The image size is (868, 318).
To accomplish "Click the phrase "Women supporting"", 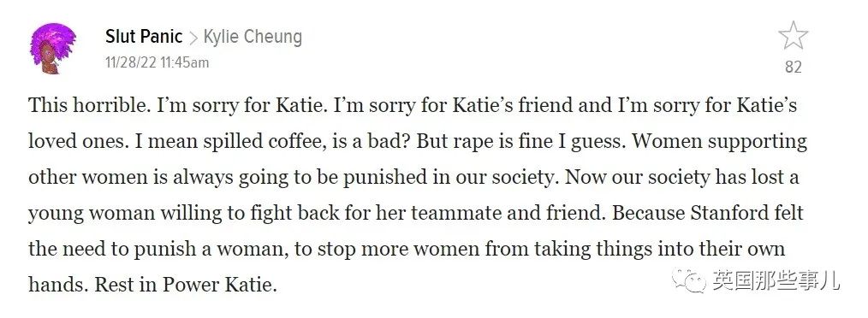I will pos(720,142).
